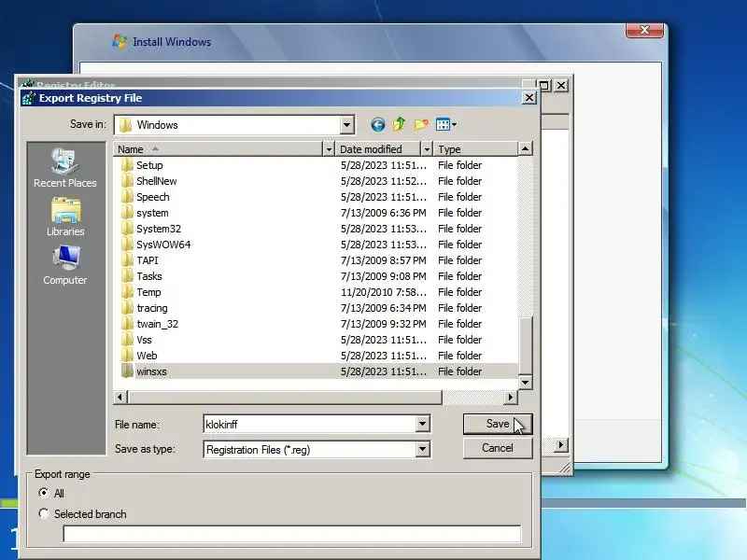The width and height of the screenshot is (747, 560).
Task: Click the Save button
Action: (x=498, y=424)
